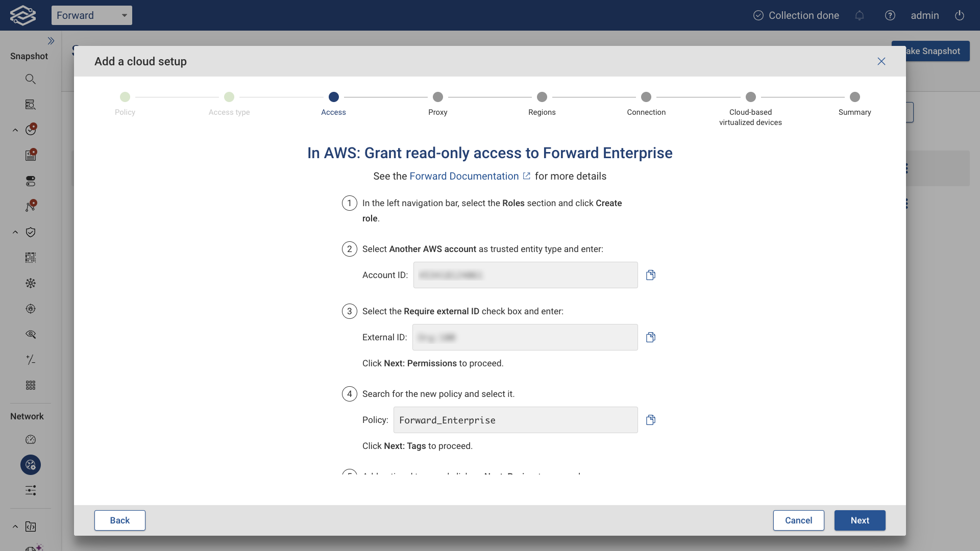The image size is (980, 551).
Task: Select the diff (+/-) tool in the sidebar
Action: click(x=31, y=360)
